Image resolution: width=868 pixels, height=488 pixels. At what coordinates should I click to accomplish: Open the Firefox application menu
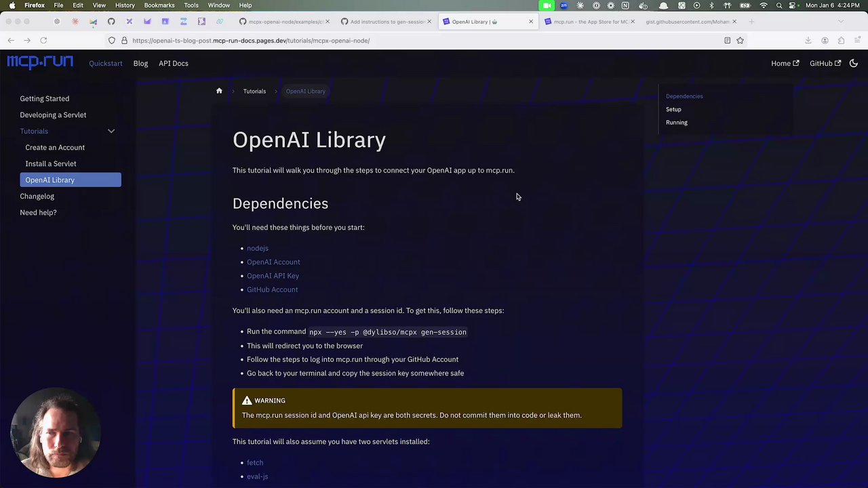(x=857, y=41)
